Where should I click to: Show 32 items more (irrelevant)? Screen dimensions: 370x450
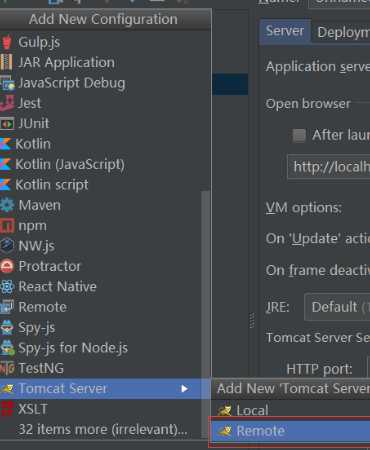(x=103, y=429)
